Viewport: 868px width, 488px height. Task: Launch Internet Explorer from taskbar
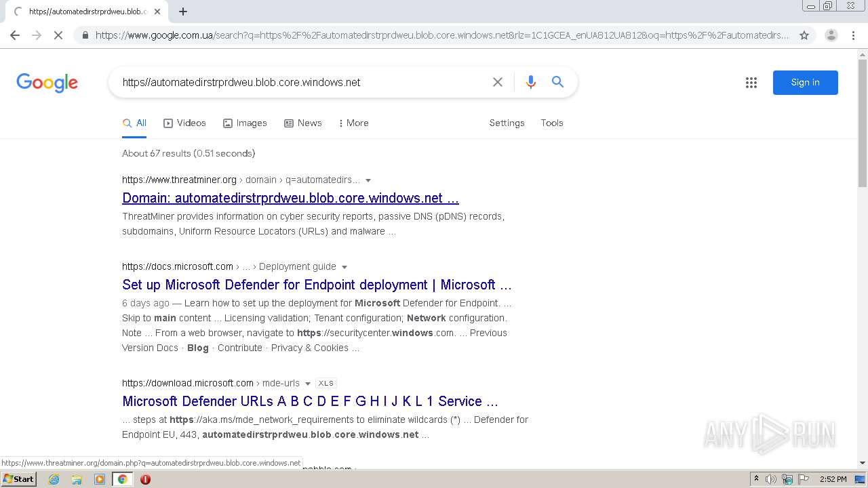[x=54, y=479]
